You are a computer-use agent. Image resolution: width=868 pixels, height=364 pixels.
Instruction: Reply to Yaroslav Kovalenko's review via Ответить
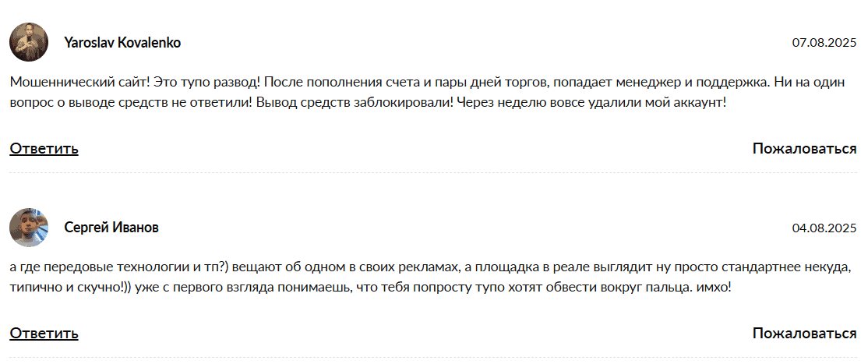click(x=44, y=148)
